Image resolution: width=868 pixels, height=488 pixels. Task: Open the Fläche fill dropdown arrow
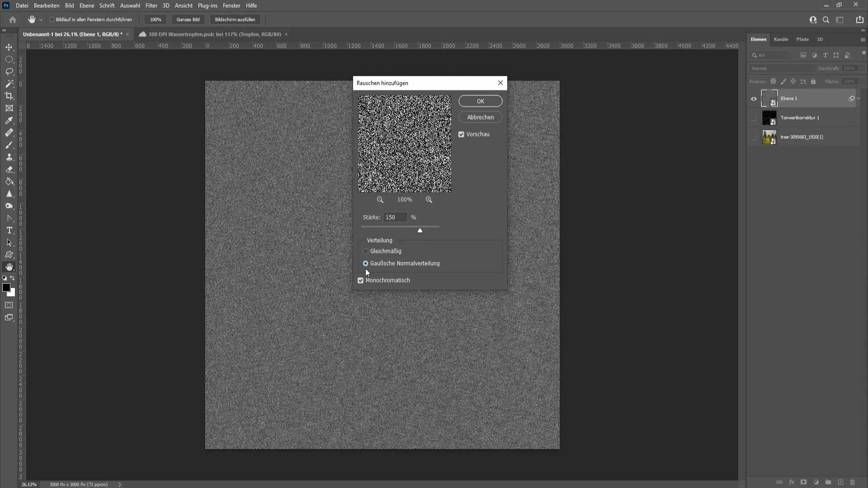tap(863, 81)
